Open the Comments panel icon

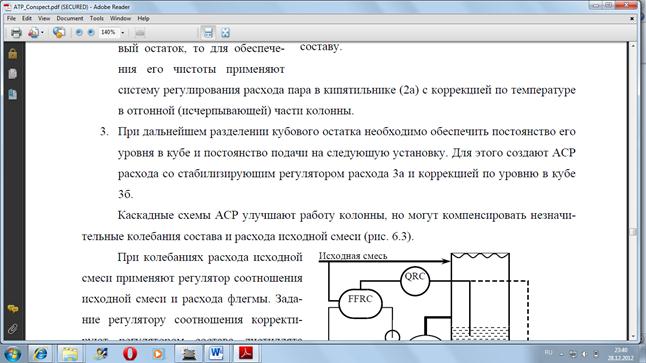[x=13, y=309]
